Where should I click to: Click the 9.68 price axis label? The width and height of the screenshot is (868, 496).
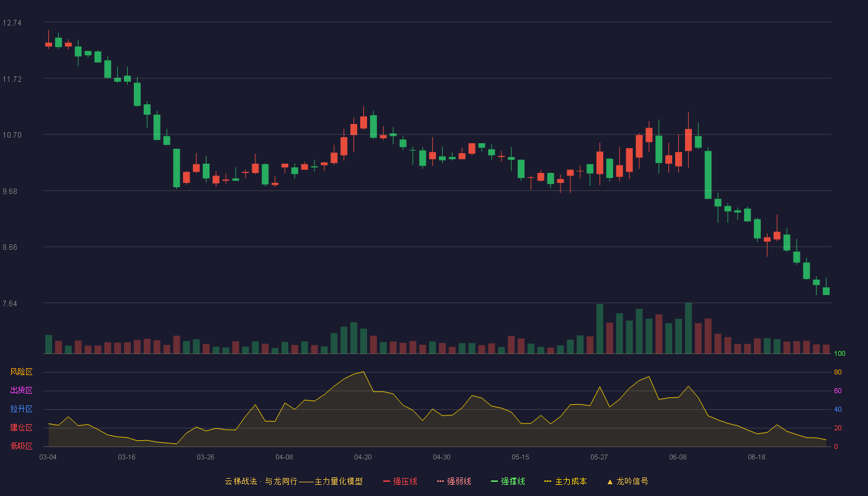10,192
